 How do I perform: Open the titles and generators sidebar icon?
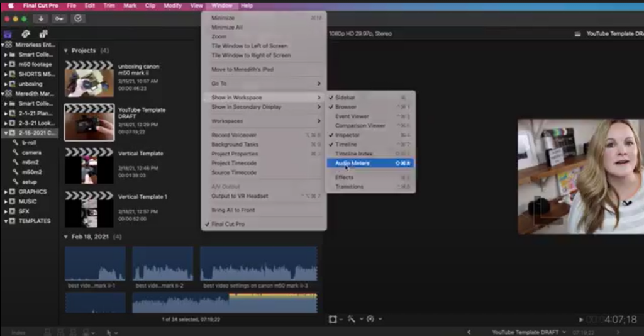point(43,34)
